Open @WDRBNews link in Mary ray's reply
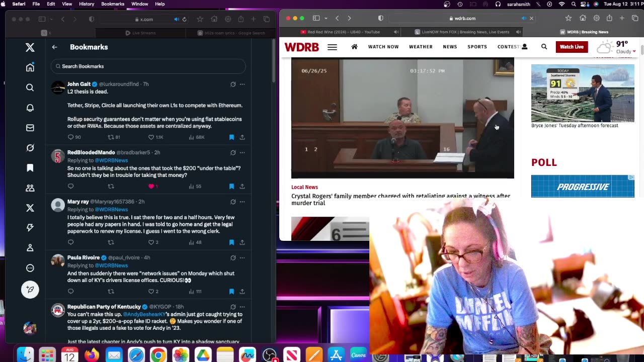Image resolution: width=644 pixels, height=362 pixels. pyautogui.click(x=111, y=209)
